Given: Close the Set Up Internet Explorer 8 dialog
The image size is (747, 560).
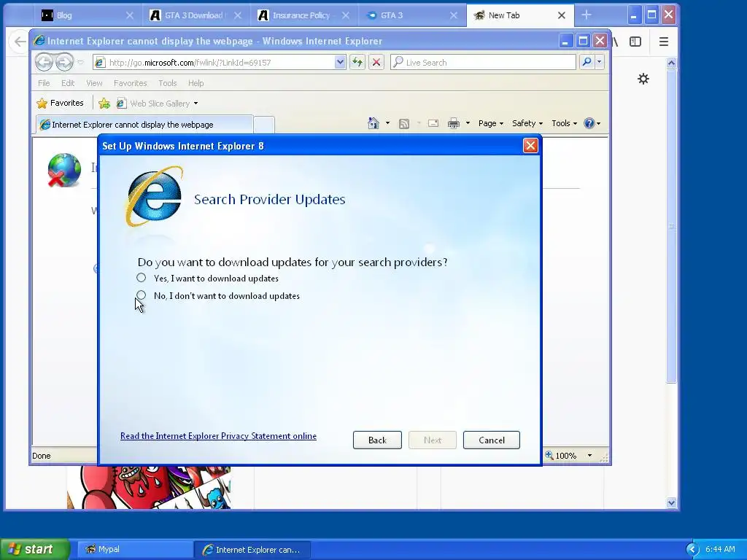Looking at the screenshot, I should 530,146.
